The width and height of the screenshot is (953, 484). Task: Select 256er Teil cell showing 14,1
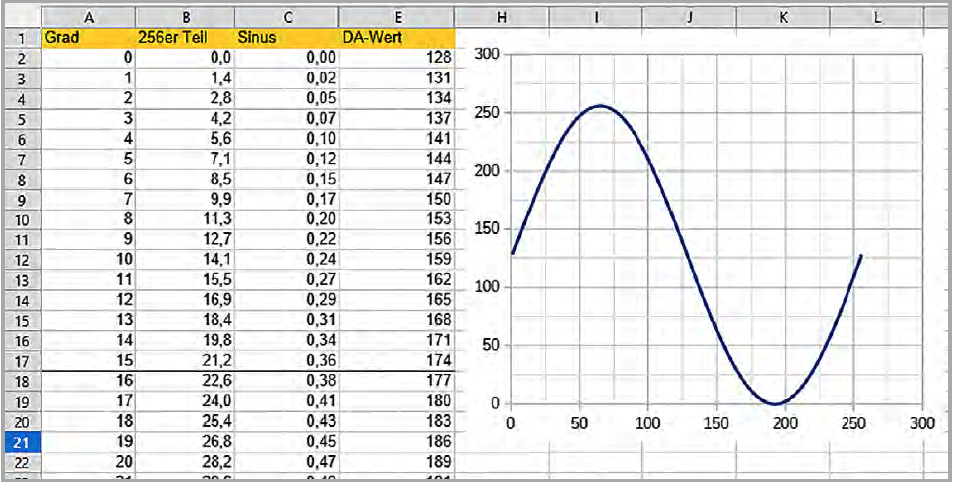pos(185,260)
